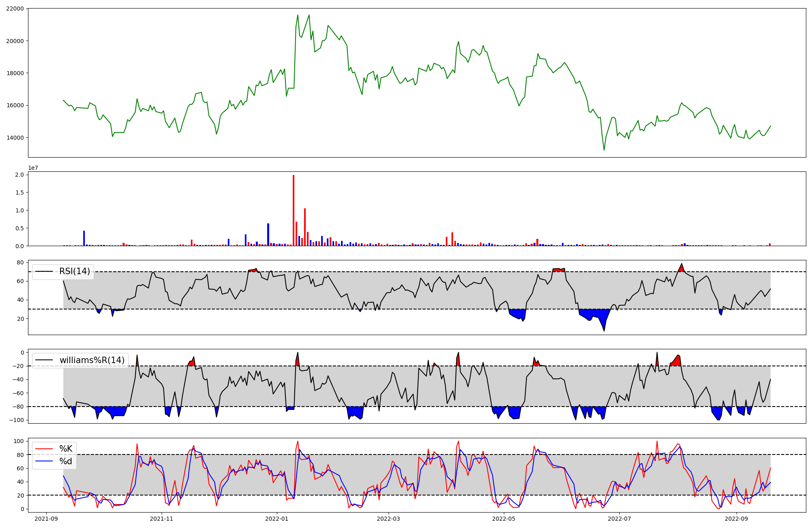Click the 2022-03 x-axis date label
Image resolution: width=812 pixels, height=528 pixels.
[x=389, y=519]
